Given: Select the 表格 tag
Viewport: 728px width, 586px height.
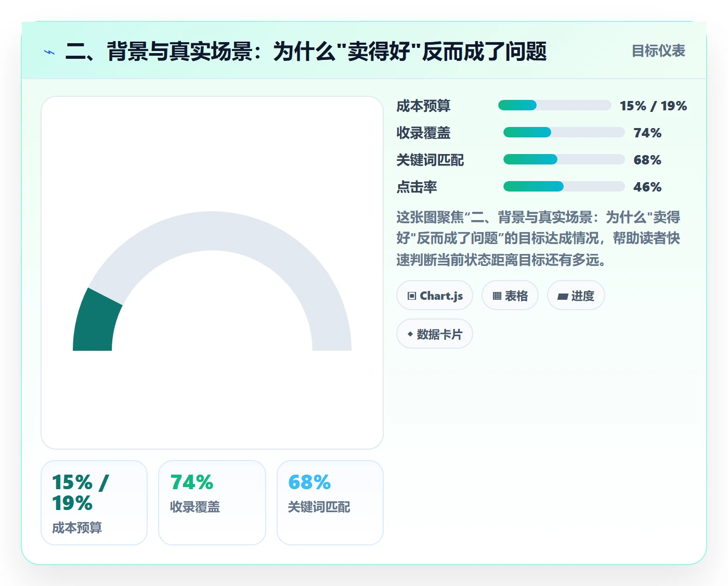Looking at the screenshot, I should coord(510,296).
